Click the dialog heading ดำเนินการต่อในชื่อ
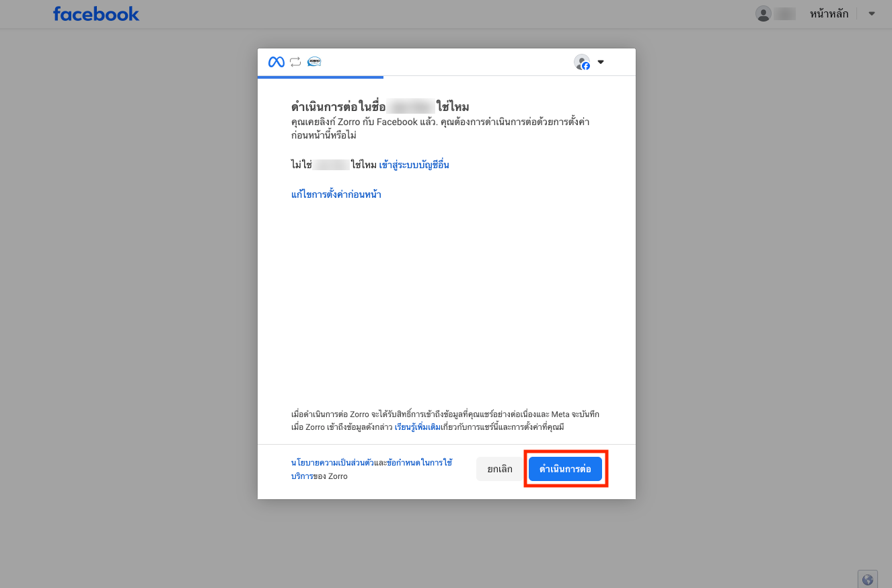The image size is (892, 588). [337, 106]
